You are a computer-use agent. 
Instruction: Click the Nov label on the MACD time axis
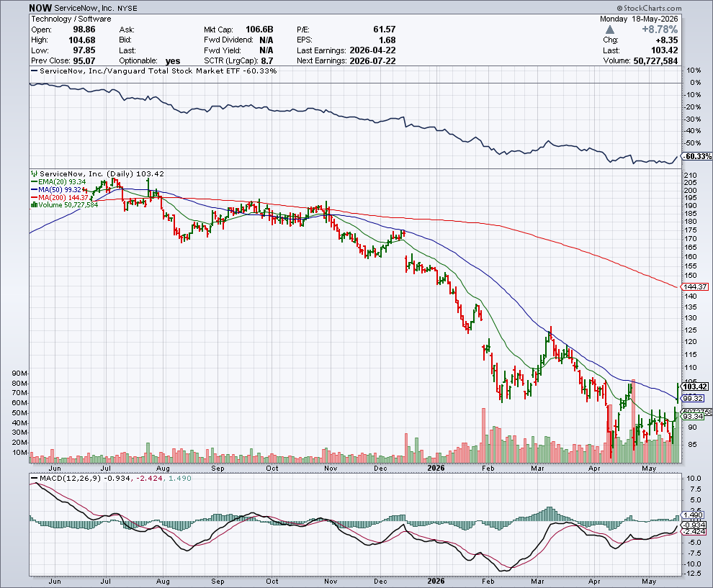[x=331, y=582]
